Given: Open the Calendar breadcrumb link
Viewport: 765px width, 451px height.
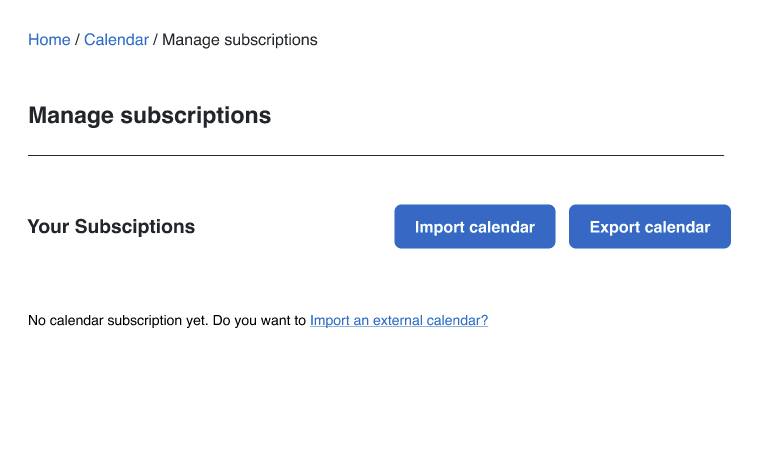Looking at the screenshot, I should (x=116, y=40).
